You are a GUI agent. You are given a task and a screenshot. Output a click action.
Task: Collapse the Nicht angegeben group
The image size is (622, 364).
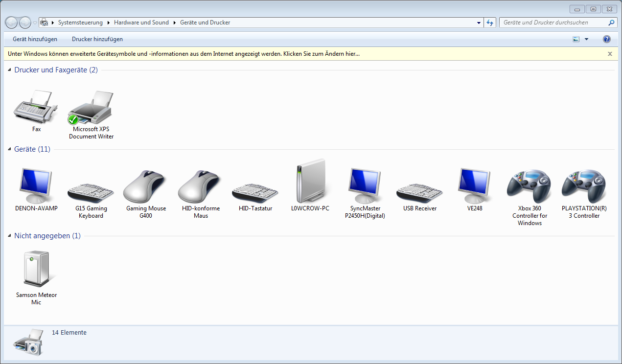(x=10, y=236)
